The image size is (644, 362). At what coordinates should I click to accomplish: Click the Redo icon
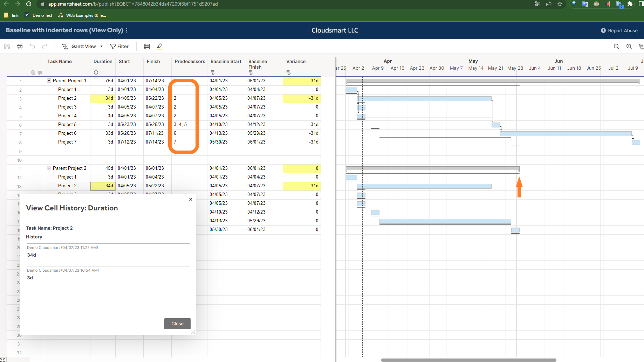point(45,46)
